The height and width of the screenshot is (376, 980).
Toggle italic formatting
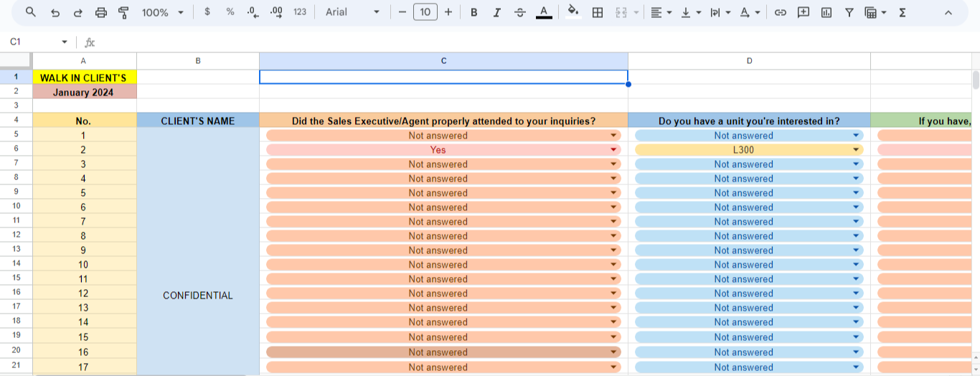pyautogui.click(x=496, y=12)
